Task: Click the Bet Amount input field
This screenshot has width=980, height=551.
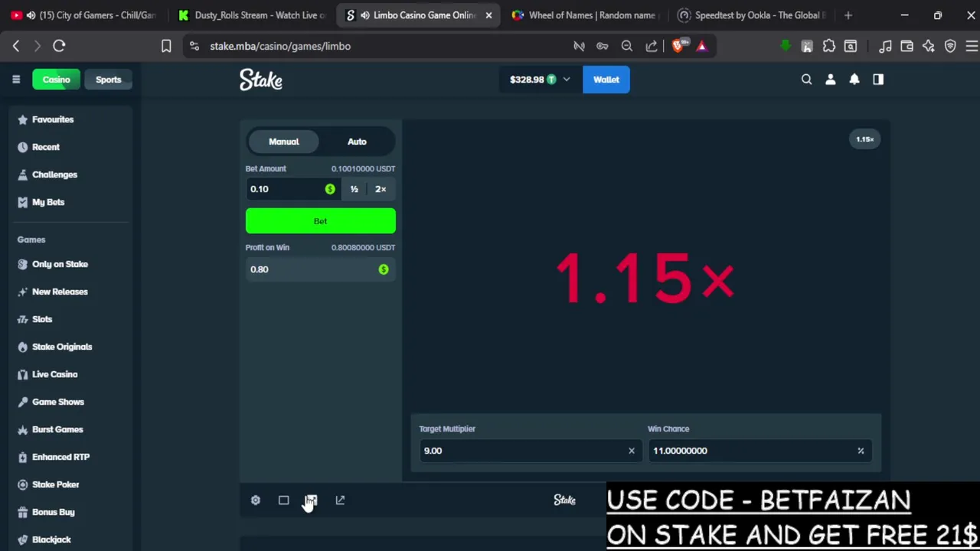Action: 292,189
